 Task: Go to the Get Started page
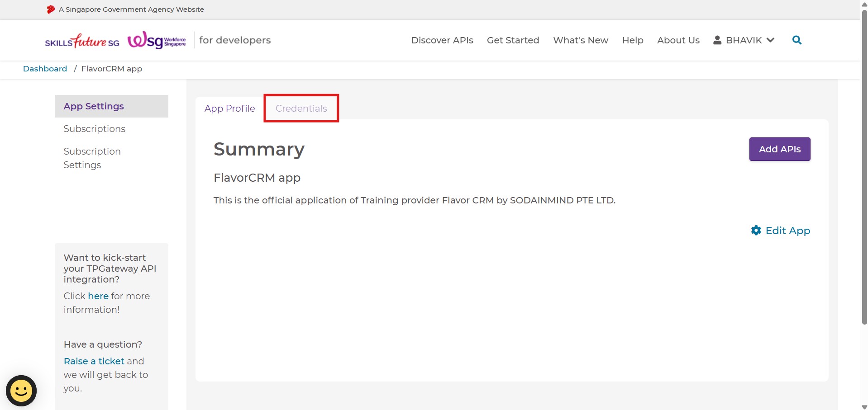coord(513,40)
